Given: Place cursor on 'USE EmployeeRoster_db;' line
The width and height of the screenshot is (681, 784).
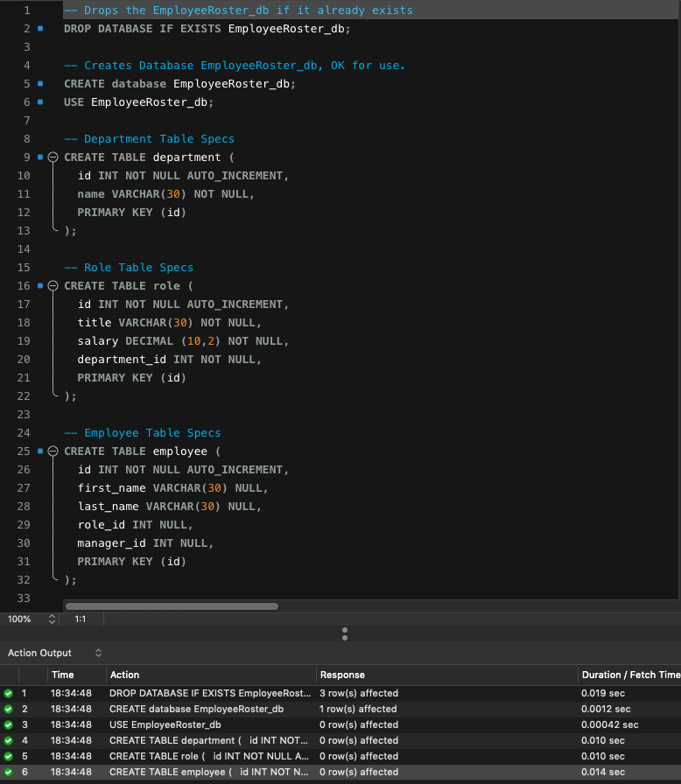Looking at the screenshot, I should [138, 102].
